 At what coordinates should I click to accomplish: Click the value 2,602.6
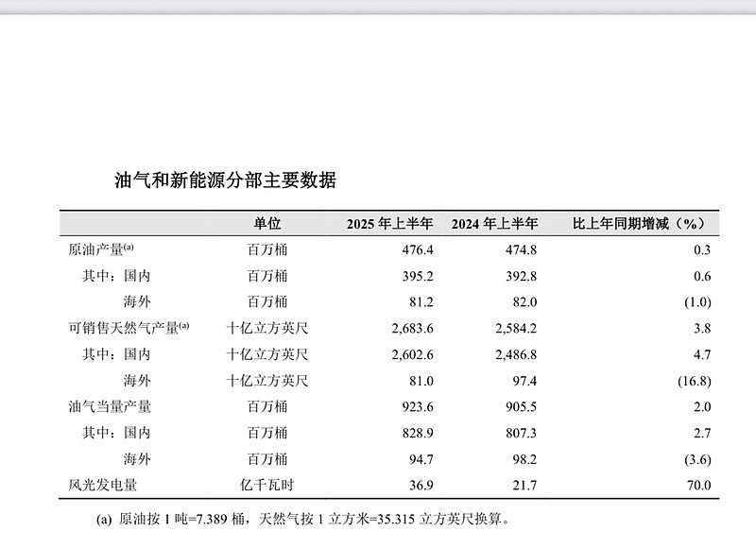[413, 354]
